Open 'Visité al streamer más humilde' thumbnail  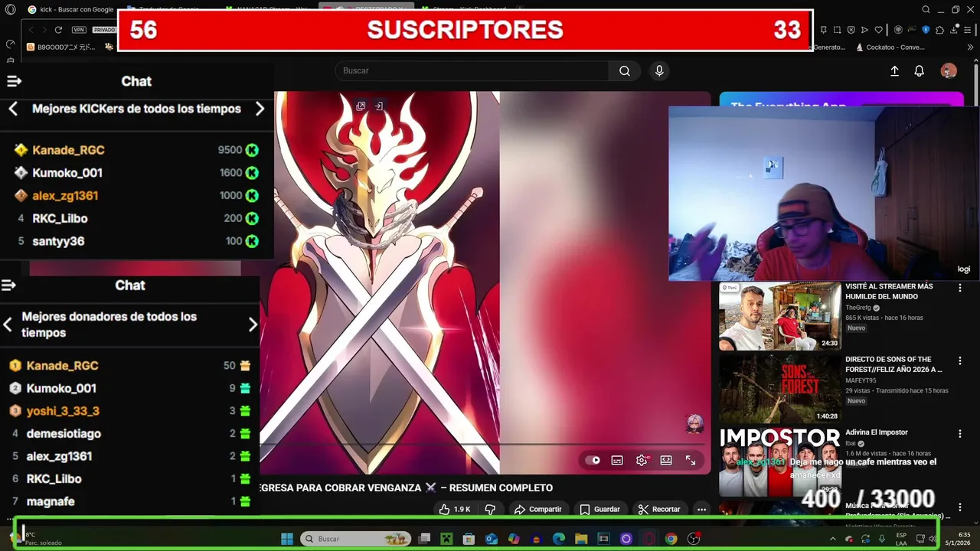[x=779, y=315]
